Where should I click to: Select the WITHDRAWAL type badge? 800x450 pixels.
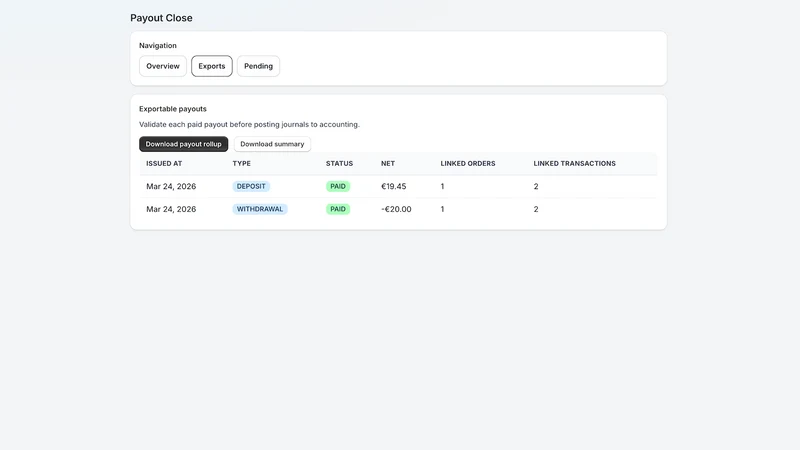(x=260, y=209)
